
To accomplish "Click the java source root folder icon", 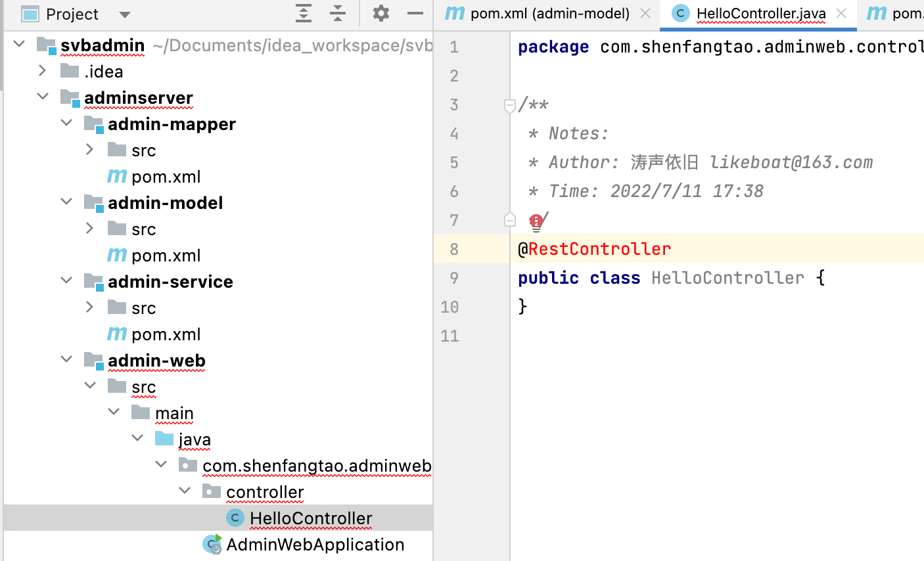I will pyautogui.click(x=164, y=438).
